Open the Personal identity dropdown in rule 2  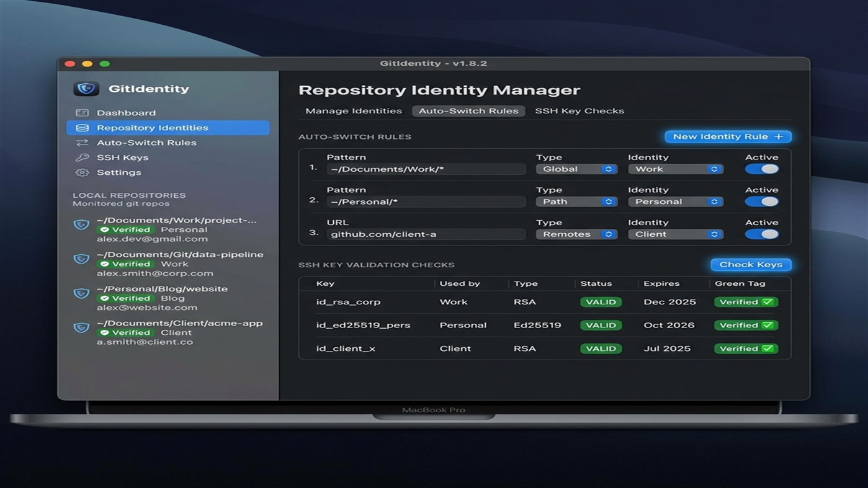(x=676, y=202)
